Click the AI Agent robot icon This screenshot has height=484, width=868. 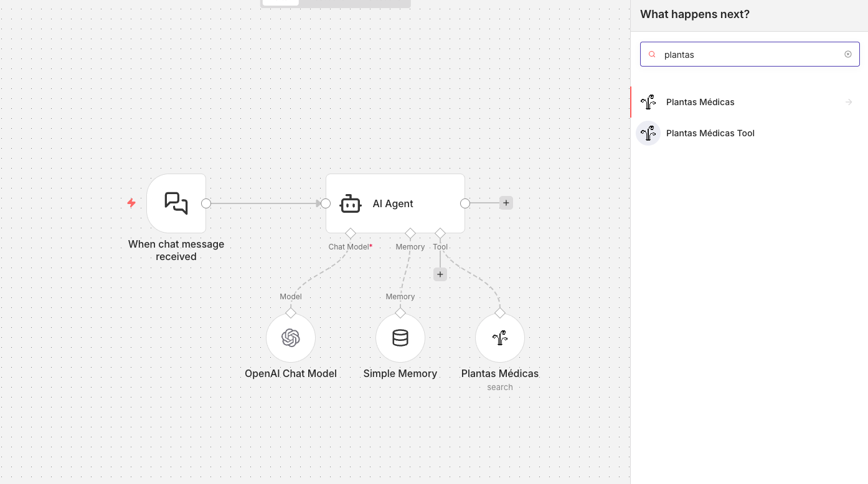351,203
